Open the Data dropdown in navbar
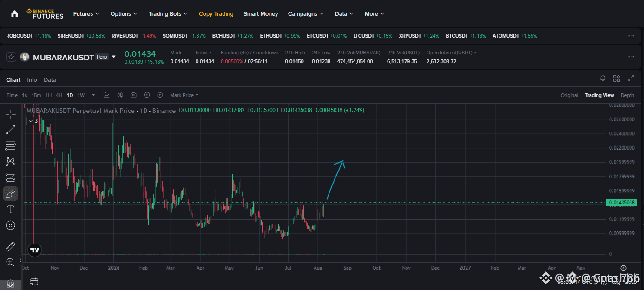644x290 pixels. click(344, 14)
